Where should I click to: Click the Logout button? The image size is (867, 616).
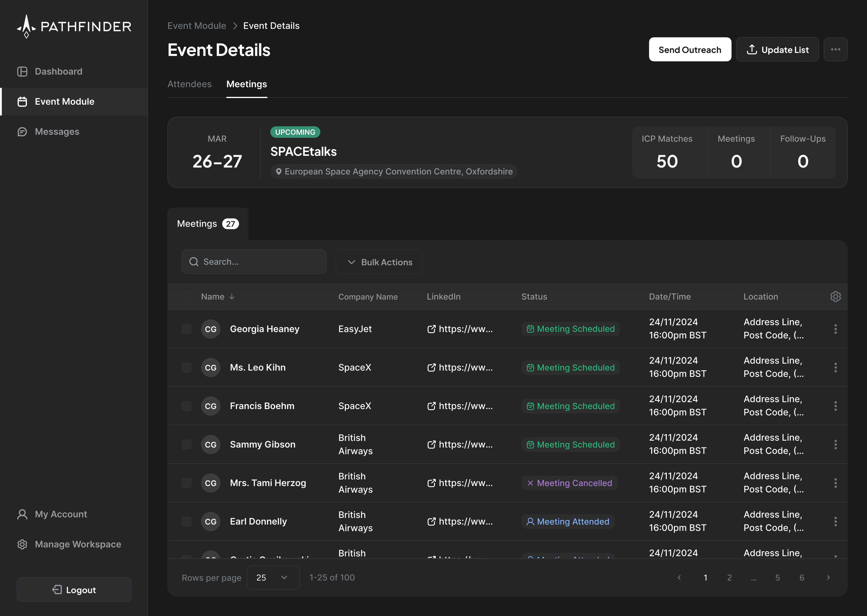click(74, 590)
